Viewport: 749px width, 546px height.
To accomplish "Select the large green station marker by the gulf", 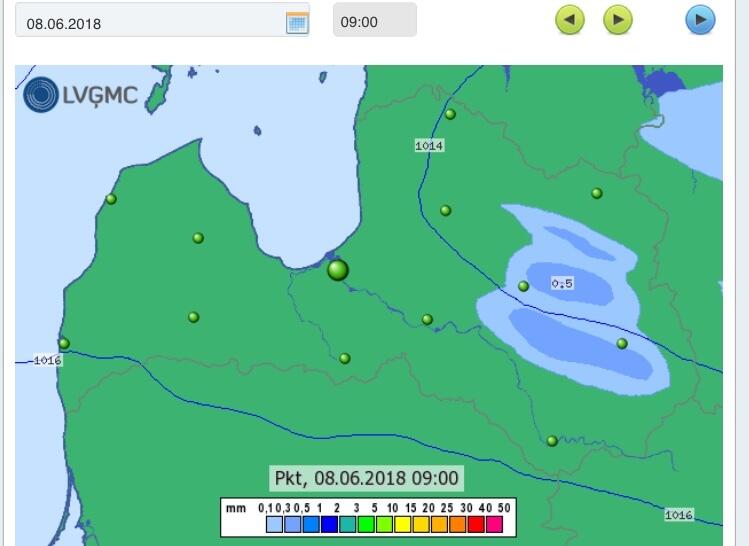I will point(338,269).
